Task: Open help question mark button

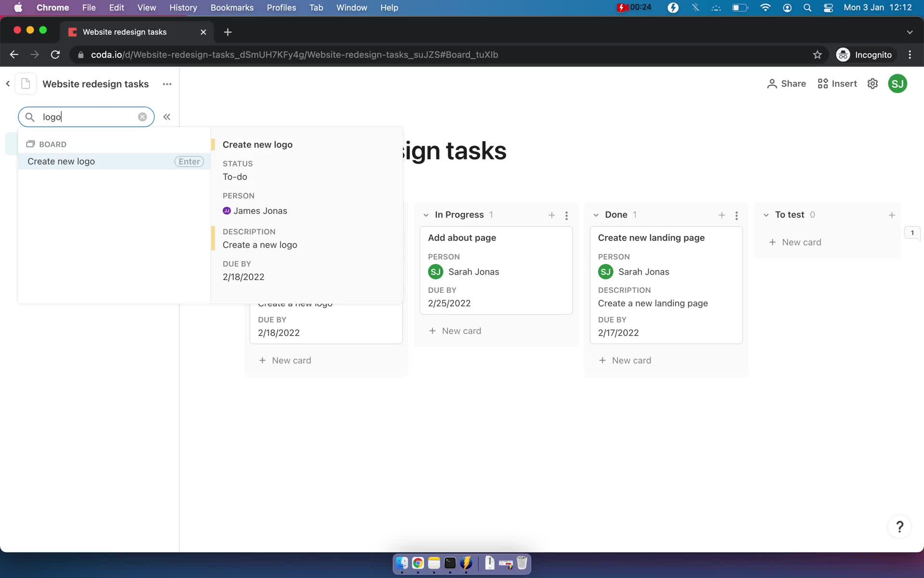Action: tap(899, 526)
